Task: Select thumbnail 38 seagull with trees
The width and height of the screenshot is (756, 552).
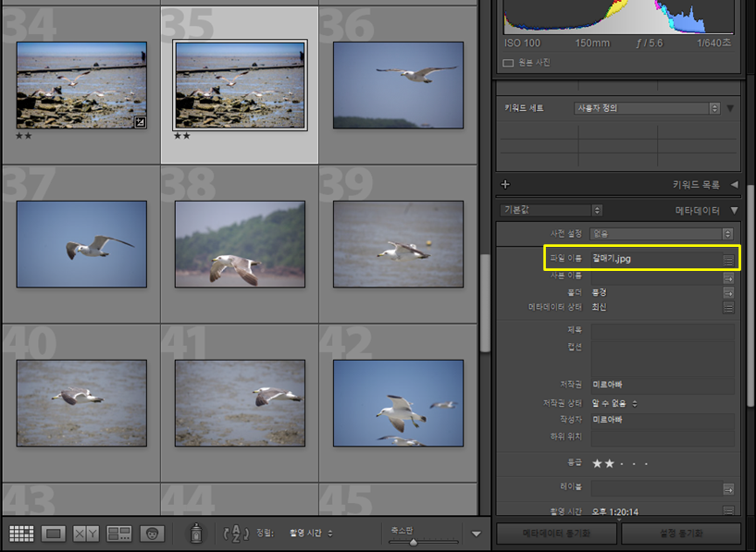Action: coord(240,244)
